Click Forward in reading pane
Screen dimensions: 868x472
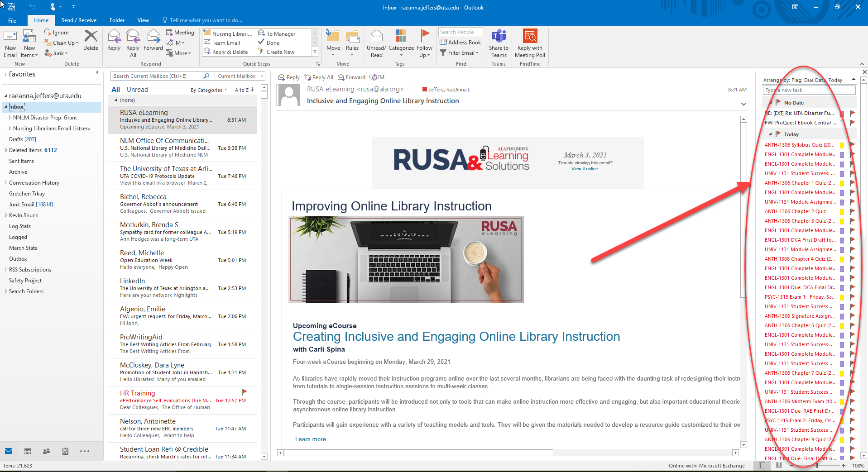(351, 77)
